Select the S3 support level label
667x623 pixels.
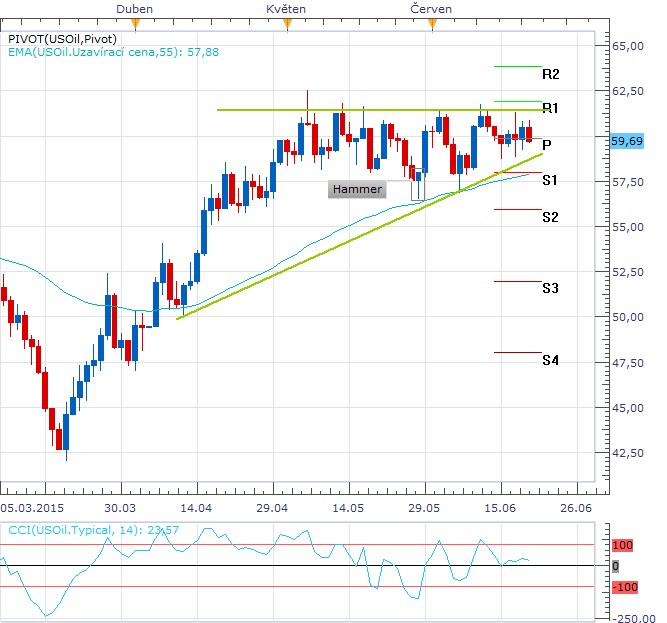point(550,288)
